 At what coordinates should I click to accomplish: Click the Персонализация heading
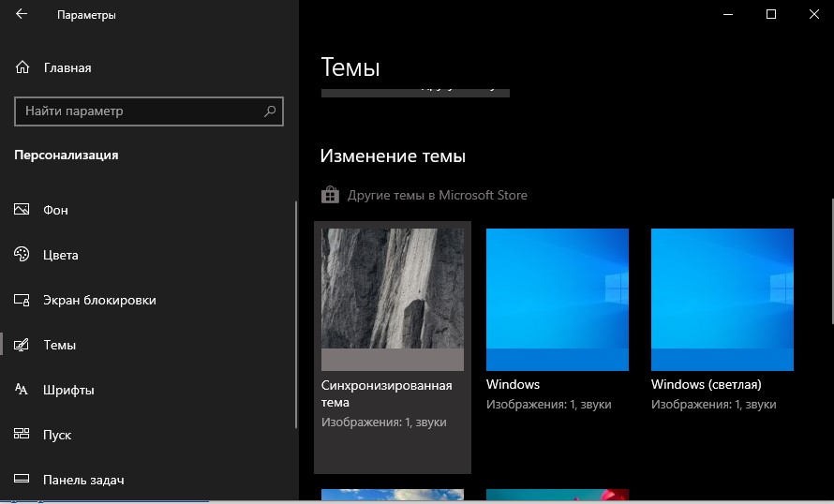(x=67, y=155)
